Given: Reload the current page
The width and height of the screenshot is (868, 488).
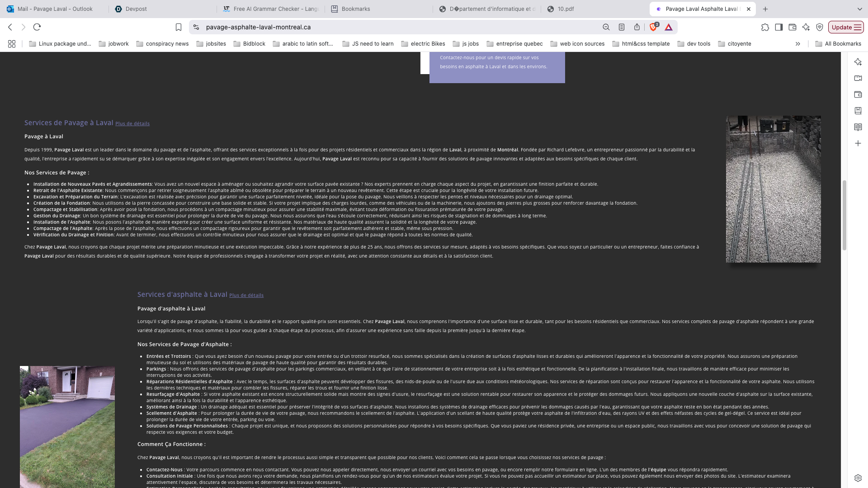Looking at the screenshot, I should point(37,27).
